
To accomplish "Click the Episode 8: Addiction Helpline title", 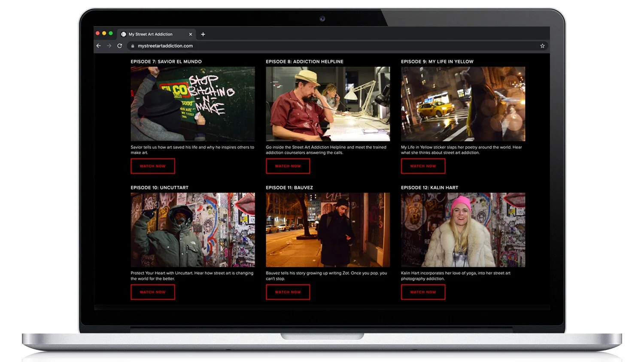I will (x=304, y=62).
